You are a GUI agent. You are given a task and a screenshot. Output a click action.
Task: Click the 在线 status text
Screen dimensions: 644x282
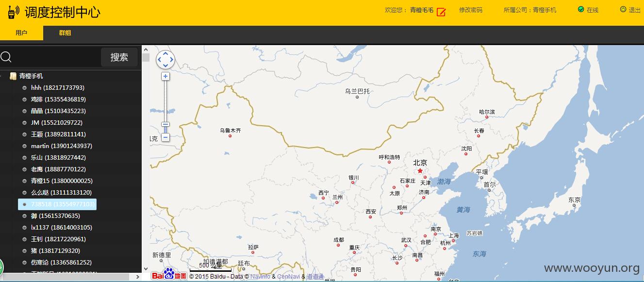[593, 10]
